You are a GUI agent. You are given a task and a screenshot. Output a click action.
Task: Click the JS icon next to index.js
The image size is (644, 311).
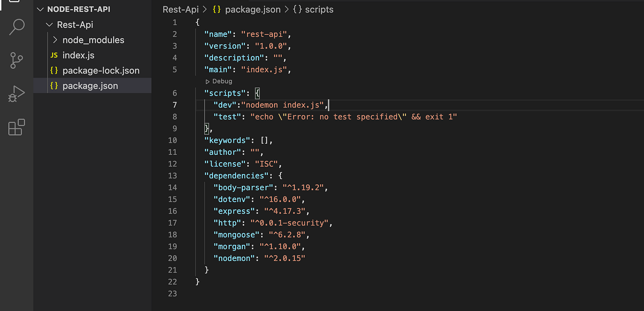pyautogui.click(x=53, y=55)
